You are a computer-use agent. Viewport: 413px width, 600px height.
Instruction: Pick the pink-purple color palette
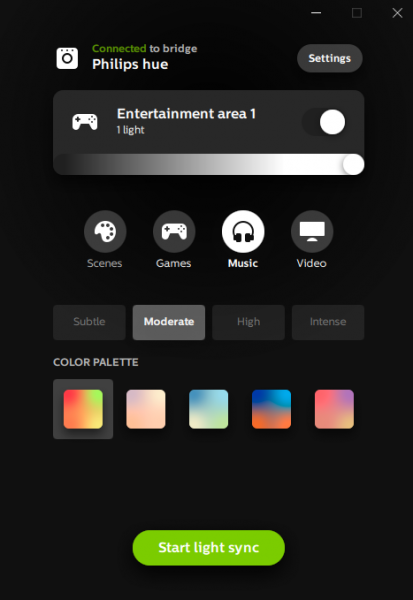click(334, 409)
